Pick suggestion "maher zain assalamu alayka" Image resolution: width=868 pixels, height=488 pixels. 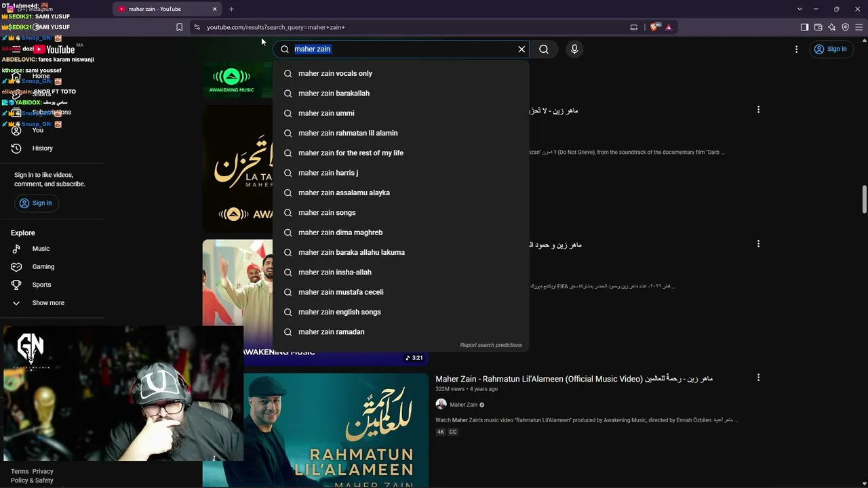tap(401, 192)
